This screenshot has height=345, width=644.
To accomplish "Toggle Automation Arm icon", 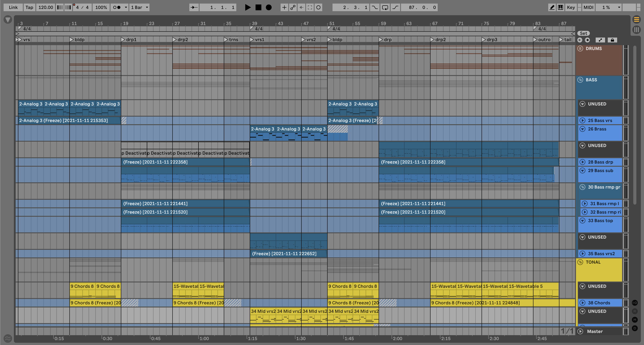I will tap(293, 8).
